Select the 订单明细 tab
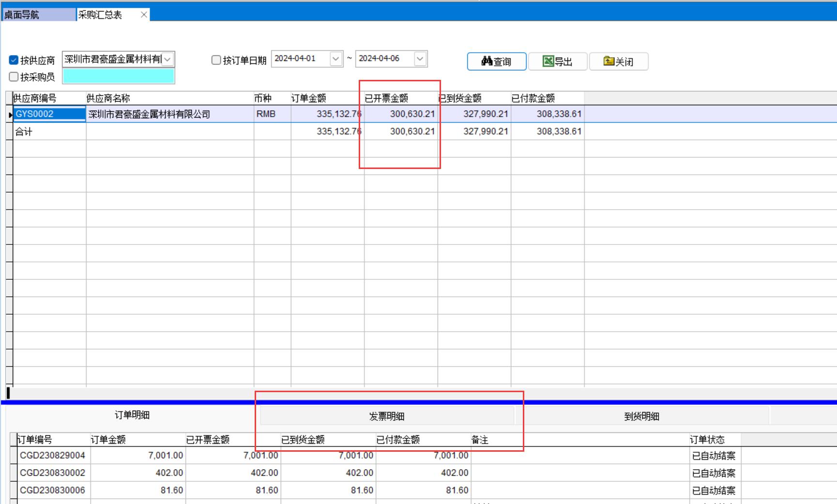Image resolution: width=837 pixels, height=504 pixels. [x=132, y=415]
